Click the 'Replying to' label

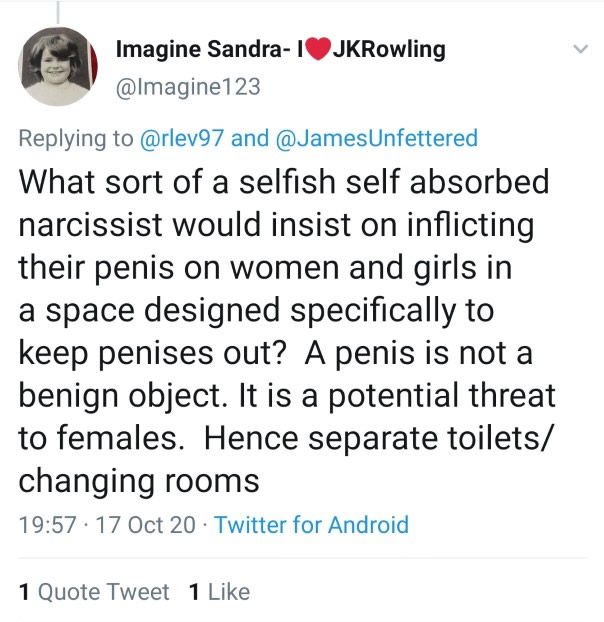point(75,138)
